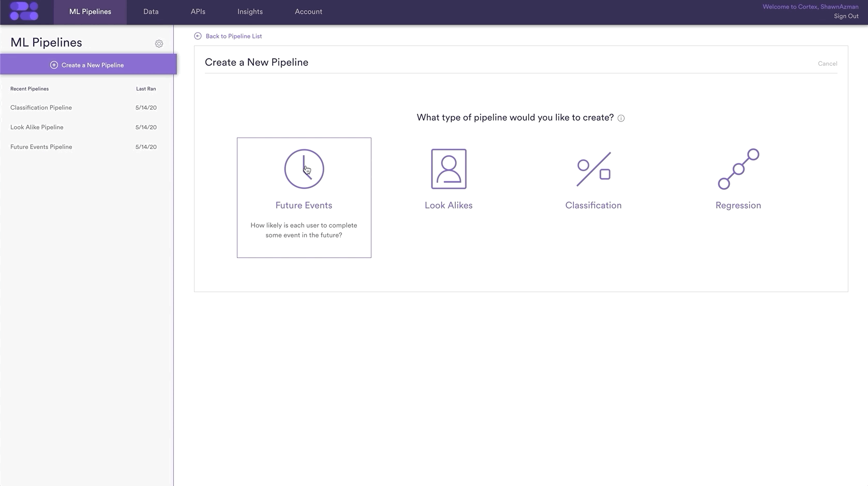Switch to the Insights tab
This screenshot has height=486, width=868.
click(250, 12)
